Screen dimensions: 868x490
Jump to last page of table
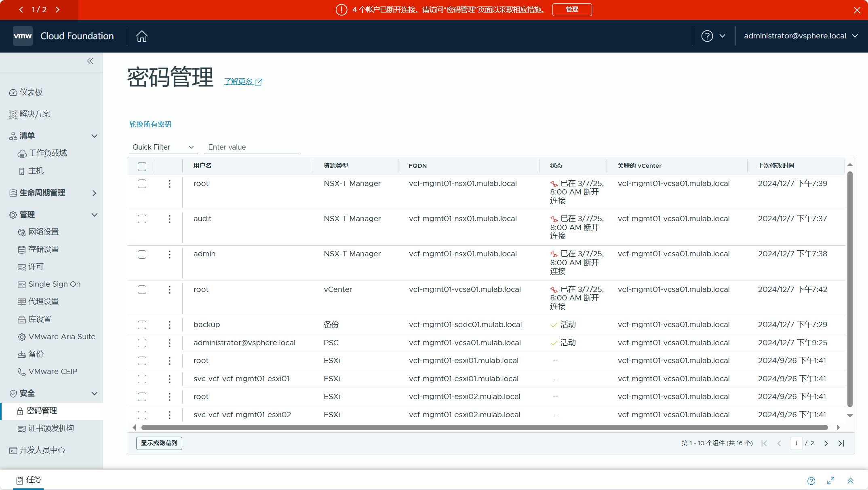841,444
